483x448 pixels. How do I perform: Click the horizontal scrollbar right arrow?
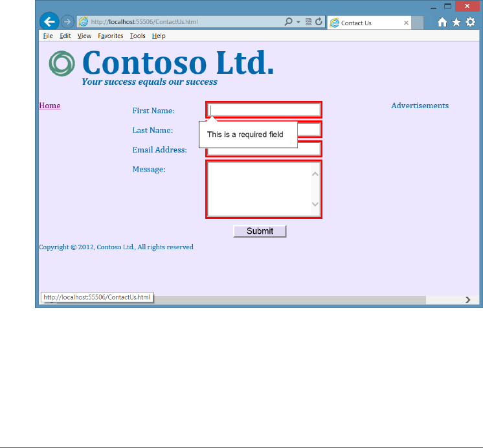tap(468, 300)
